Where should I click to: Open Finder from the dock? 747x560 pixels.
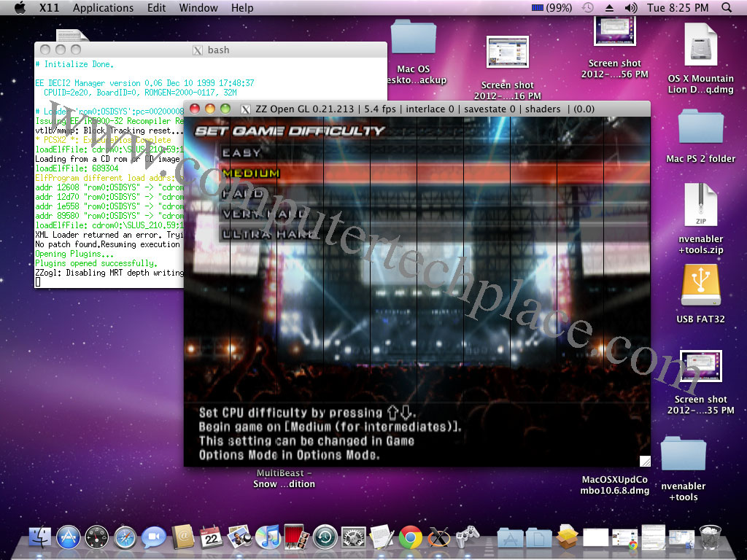pos(40,537)
